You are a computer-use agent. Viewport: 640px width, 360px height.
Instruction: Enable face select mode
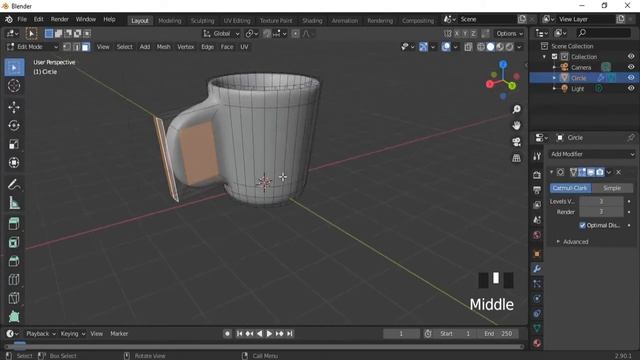86,47
